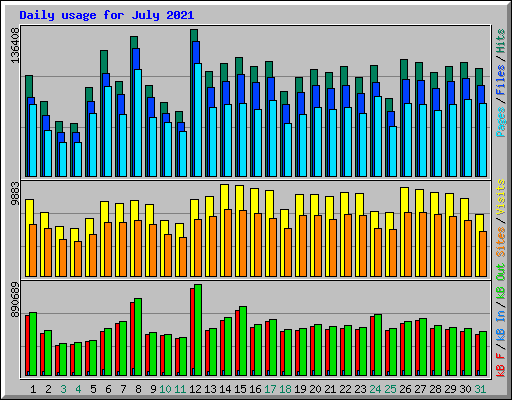Select day label 5 on the x-axis
This screenshot has width=512, height=400.
93,389
